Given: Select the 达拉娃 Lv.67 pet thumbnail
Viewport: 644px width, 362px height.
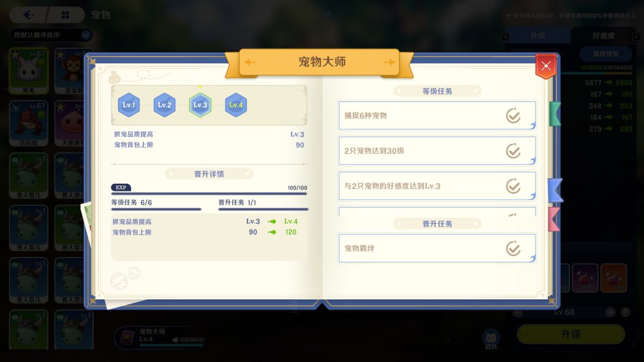Looking at the screenshot, I should [29, 123].
